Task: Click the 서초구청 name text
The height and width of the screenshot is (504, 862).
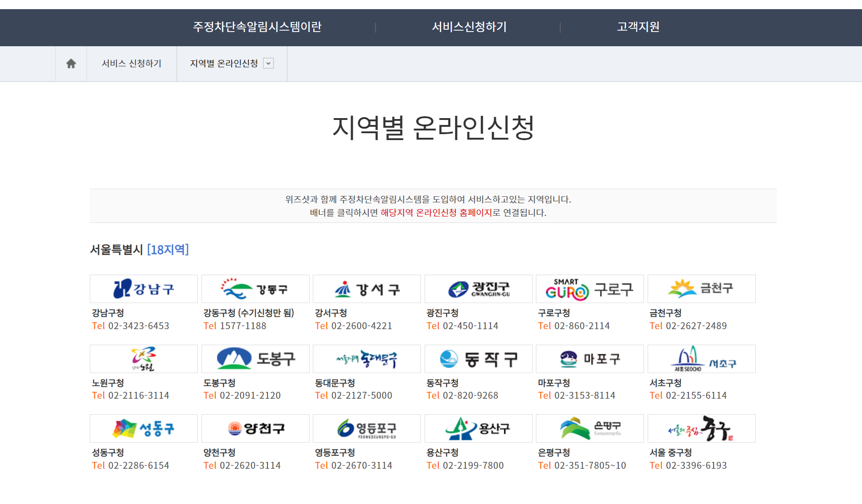Action: 666,383
